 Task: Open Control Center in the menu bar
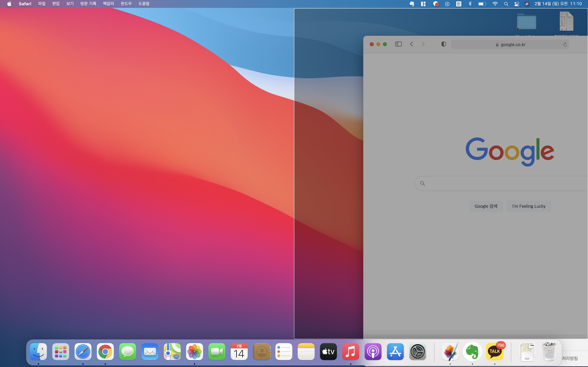tap(517, 4)
